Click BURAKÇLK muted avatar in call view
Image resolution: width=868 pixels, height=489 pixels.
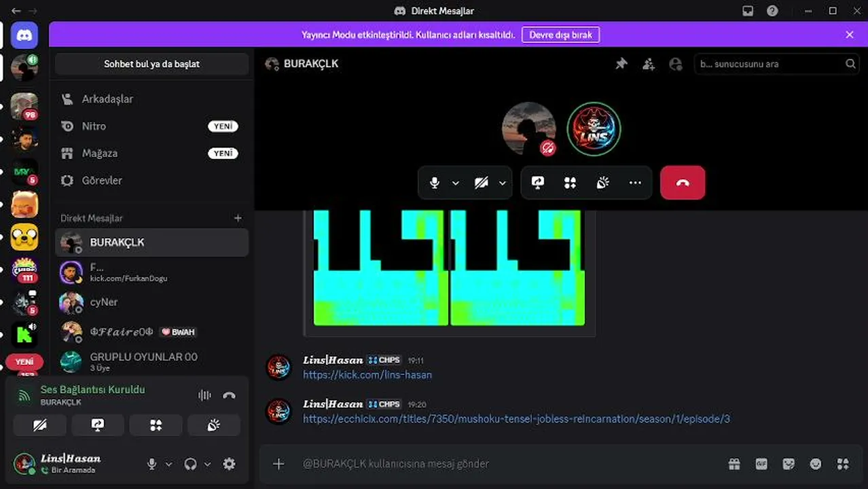tap(529, 129)
